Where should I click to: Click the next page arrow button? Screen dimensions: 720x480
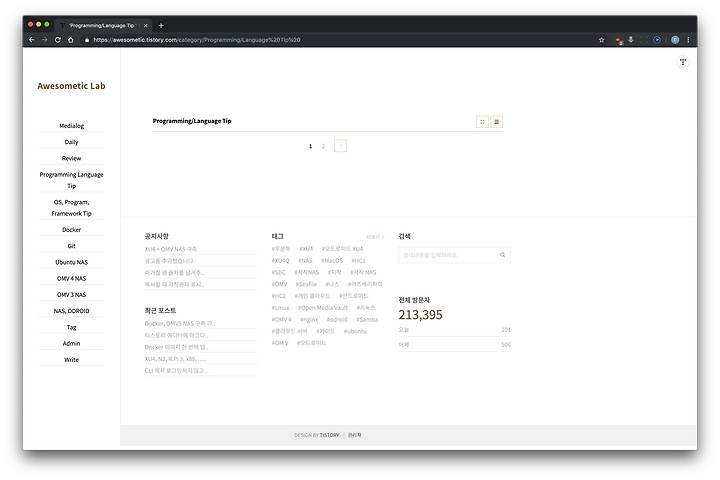(x=340, y=146)
